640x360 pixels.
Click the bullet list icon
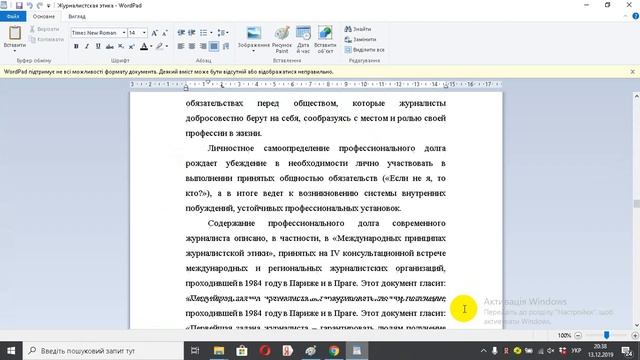(203, 33)
